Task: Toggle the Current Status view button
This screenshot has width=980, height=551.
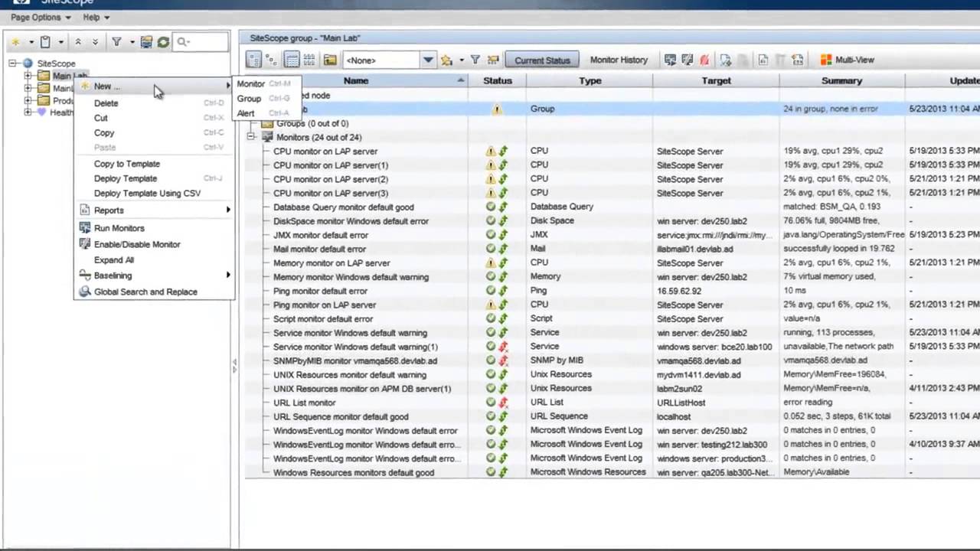Action: 542,60
